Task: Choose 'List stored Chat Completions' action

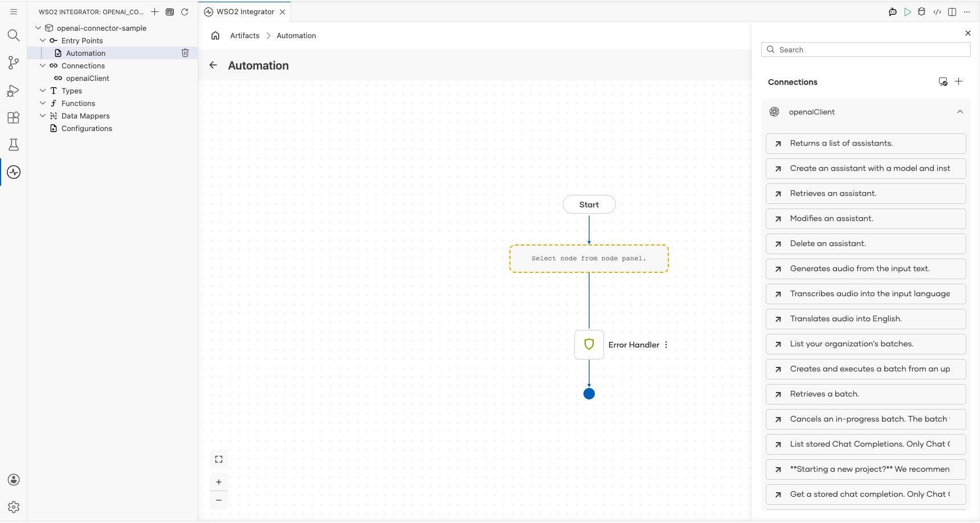Action: (x=866, y=444)
